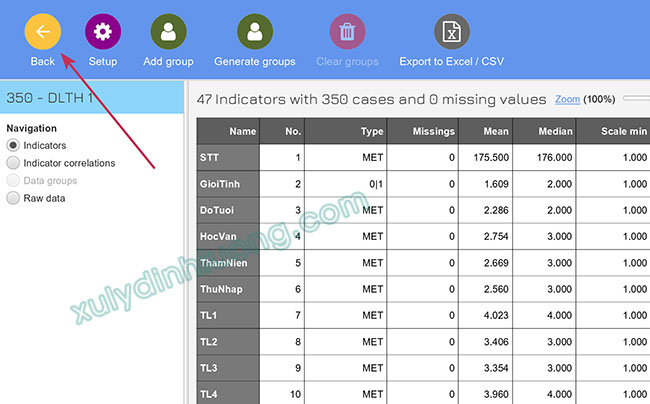Click the yellow Back arrow icon
Image resolution: width=650 pixels, height=404 pixels.
click(42, 31)
